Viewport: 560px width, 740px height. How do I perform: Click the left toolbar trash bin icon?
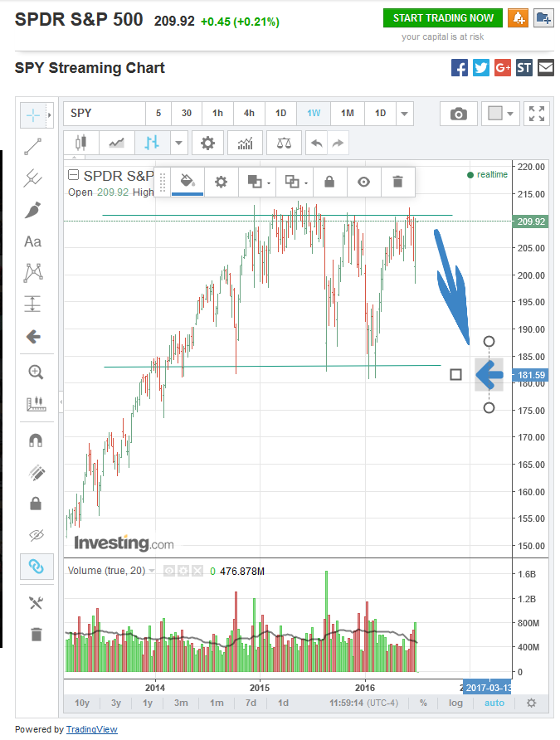tap(37, 635)
